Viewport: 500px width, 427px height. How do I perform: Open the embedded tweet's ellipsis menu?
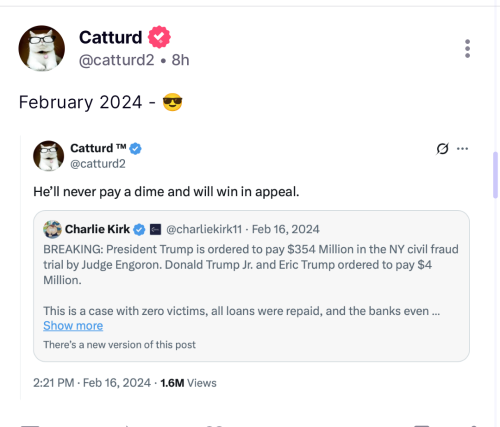coord(462,148)
